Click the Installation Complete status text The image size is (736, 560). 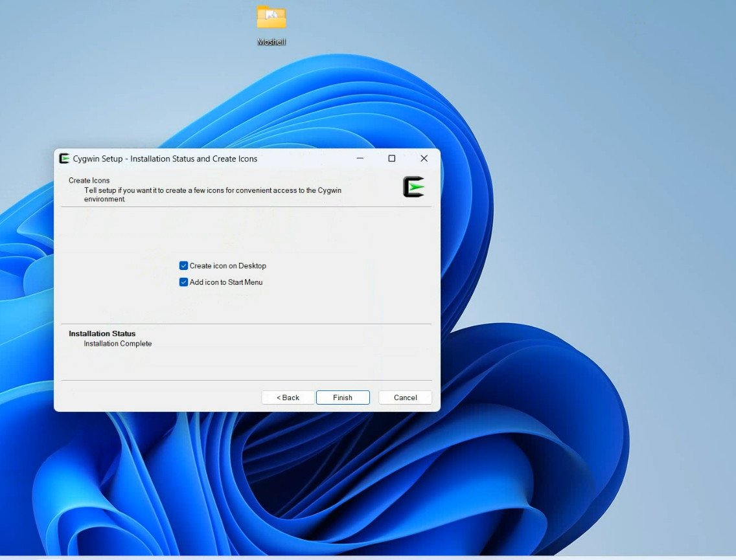click(x=118, y=343)
